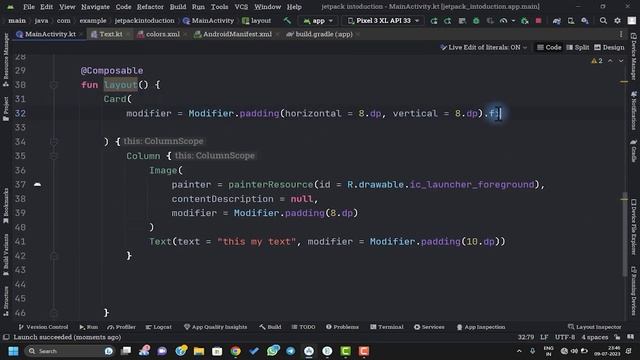Toggle Live Edit of literals setting
This screenshot has height=360, width=640.
click(x=484, y=47)
